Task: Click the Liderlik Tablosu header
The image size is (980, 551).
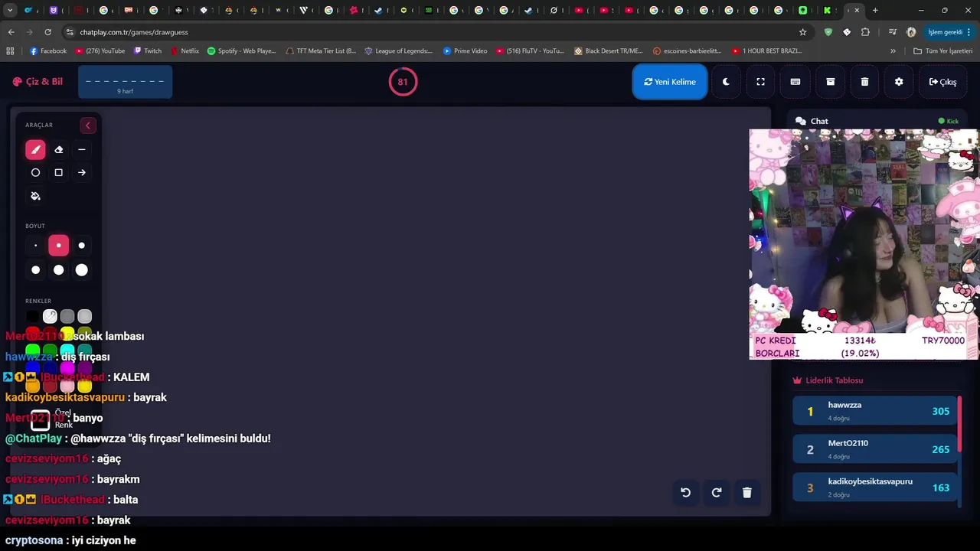Action: (x=828, y=380)
